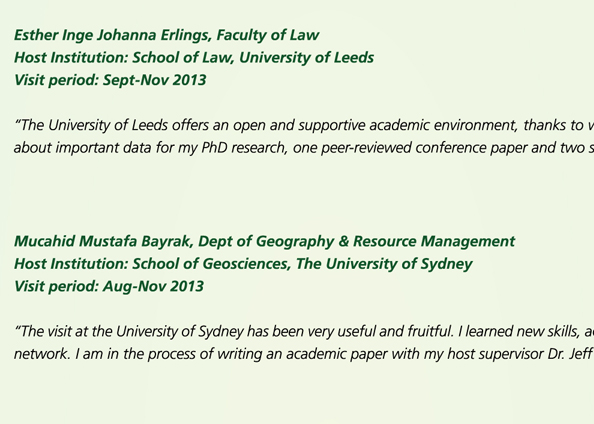Click the phrase 'I learned new skills'
The width and height of the screenshot is (594, 424).
point(519,331)
